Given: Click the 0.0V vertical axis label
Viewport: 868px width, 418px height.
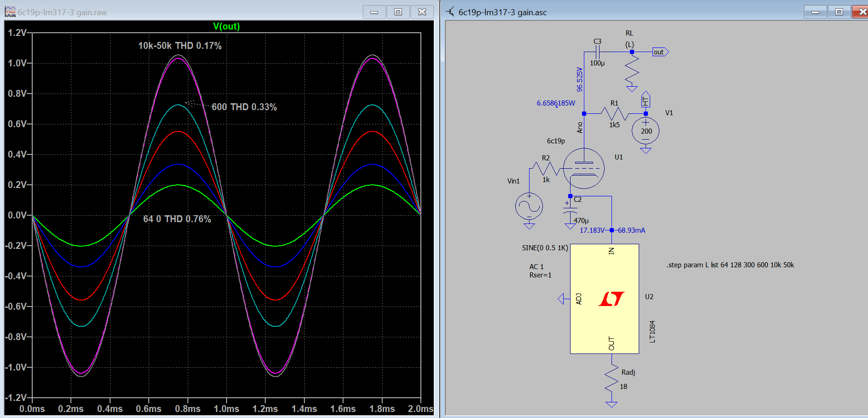Looking at the screenshot, I should click(17, 215).
